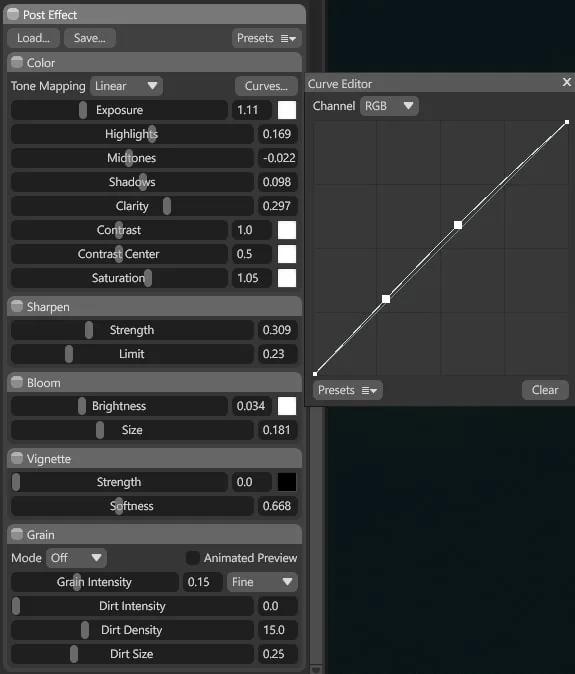
Task: Edit the Limit value 0.23
Action: coord(277,354)
